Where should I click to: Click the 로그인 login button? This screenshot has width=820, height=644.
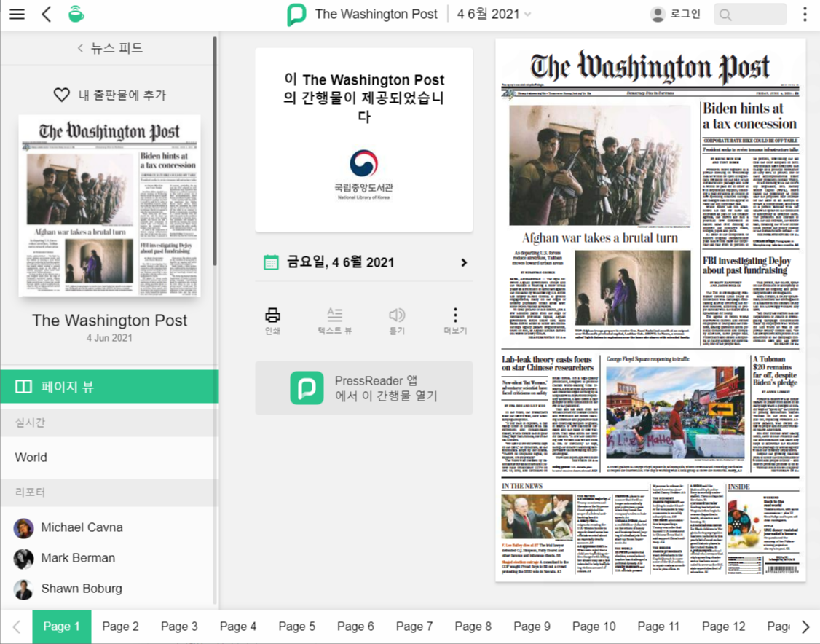click(674, 14)
